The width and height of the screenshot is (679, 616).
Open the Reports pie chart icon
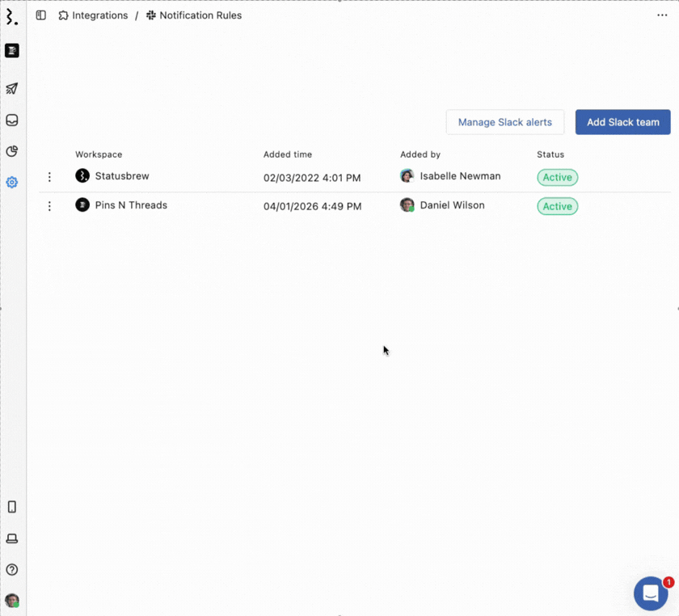point(11,151)
